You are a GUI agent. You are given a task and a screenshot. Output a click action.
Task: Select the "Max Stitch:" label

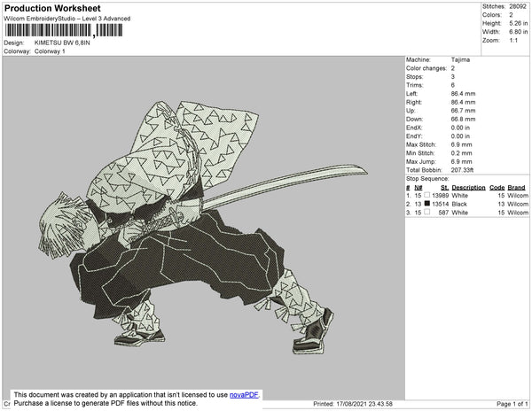click(x=420, y=144)
